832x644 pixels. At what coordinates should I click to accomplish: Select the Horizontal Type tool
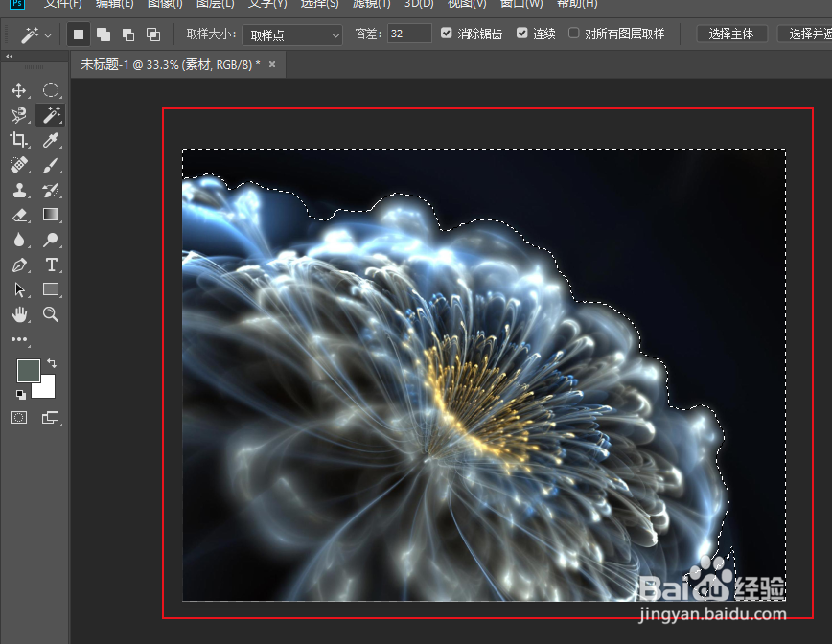coord(51,264)
